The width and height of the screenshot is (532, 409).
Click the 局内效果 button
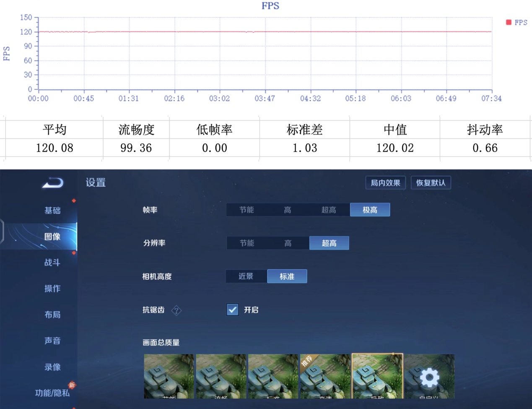click(385, 183)
